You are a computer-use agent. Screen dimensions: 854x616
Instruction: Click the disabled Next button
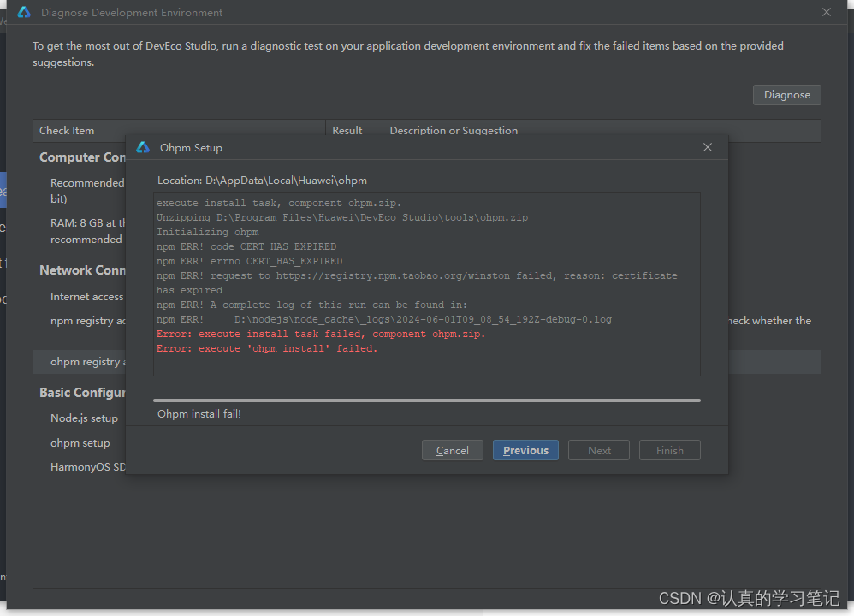(x=598, y=450)
